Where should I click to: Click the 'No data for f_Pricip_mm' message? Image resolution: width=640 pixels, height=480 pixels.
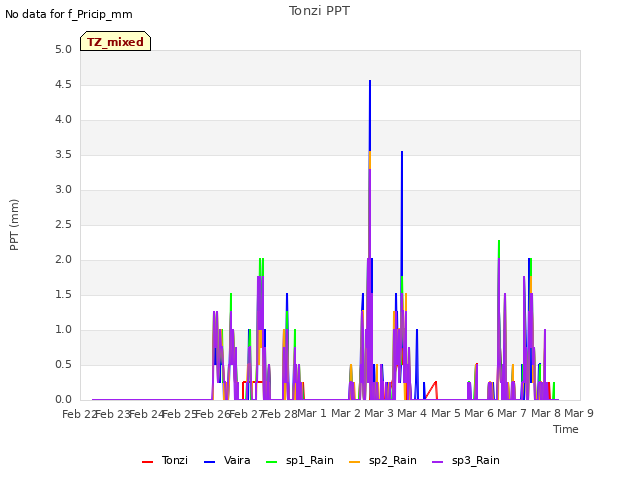(69, 14)
